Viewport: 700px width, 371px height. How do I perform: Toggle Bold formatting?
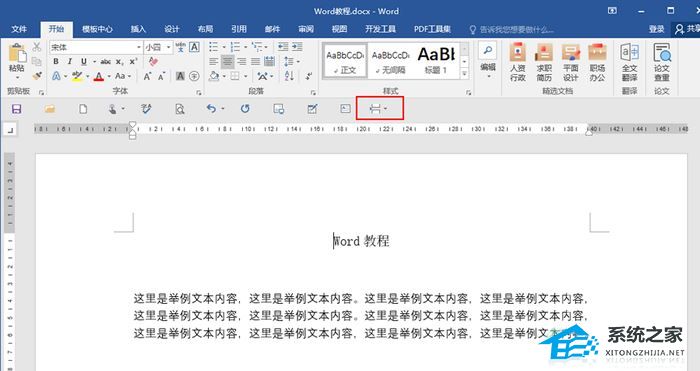pyautogui.click(x=56, y=62)
